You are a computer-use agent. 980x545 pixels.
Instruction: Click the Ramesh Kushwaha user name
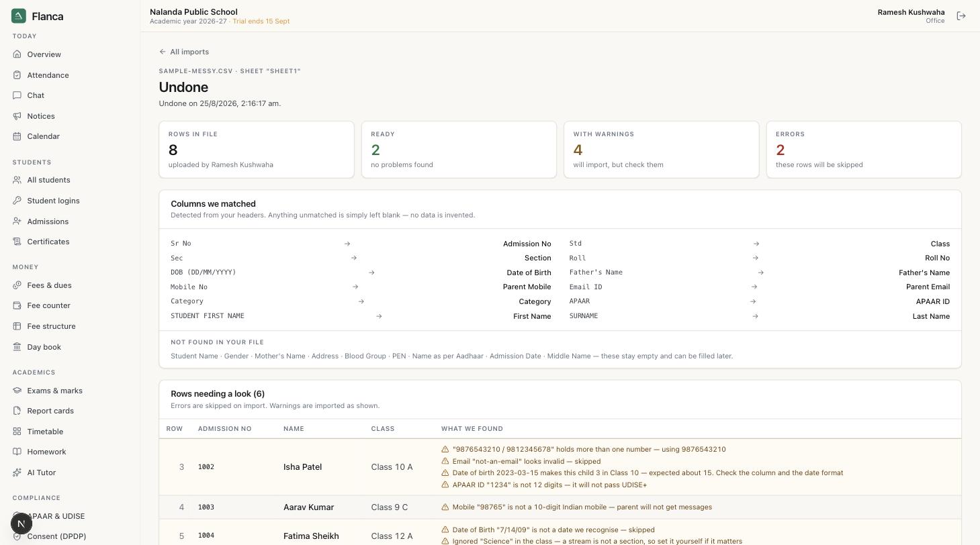[911, 12]
